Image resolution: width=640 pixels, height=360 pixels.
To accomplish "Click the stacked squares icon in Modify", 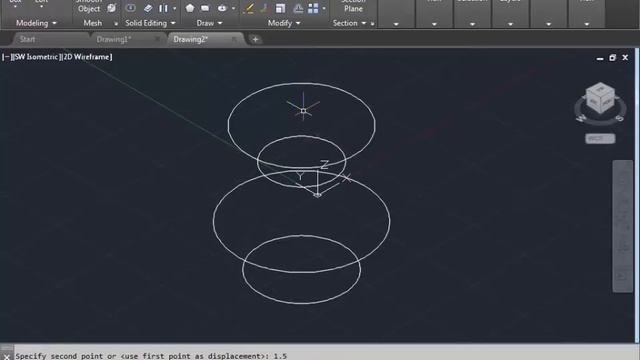I will (x=280, y=8).
